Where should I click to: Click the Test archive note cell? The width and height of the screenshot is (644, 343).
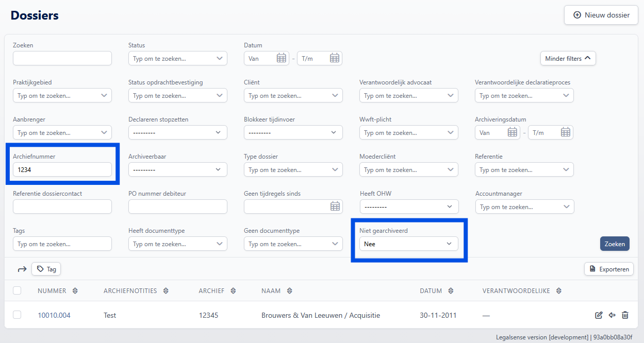coord(110,315)
